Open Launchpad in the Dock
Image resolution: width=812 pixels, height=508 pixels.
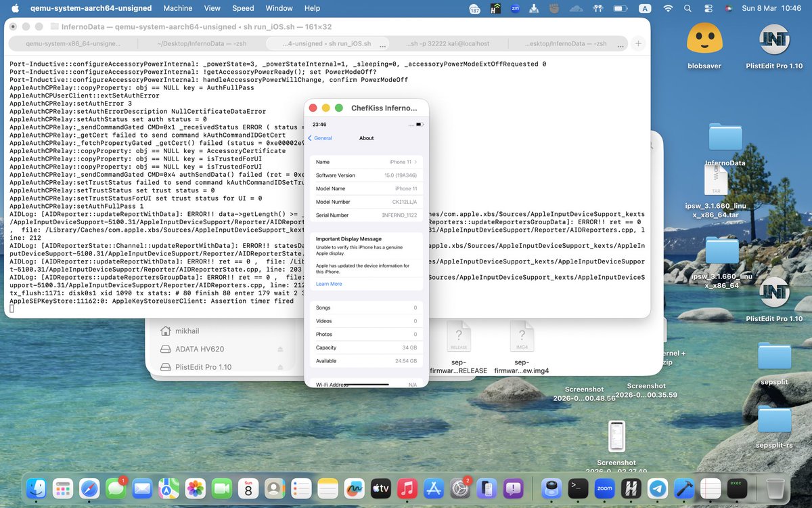[x=63, y=488]
